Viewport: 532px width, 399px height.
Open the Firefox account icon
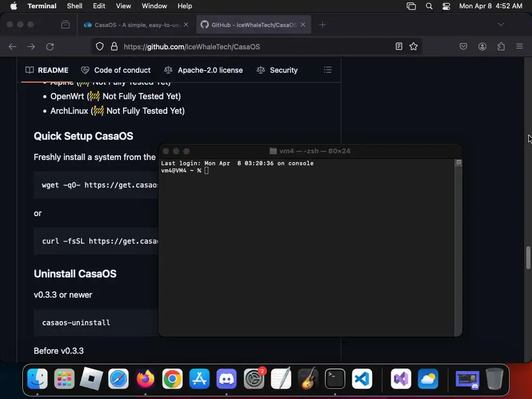482,46
